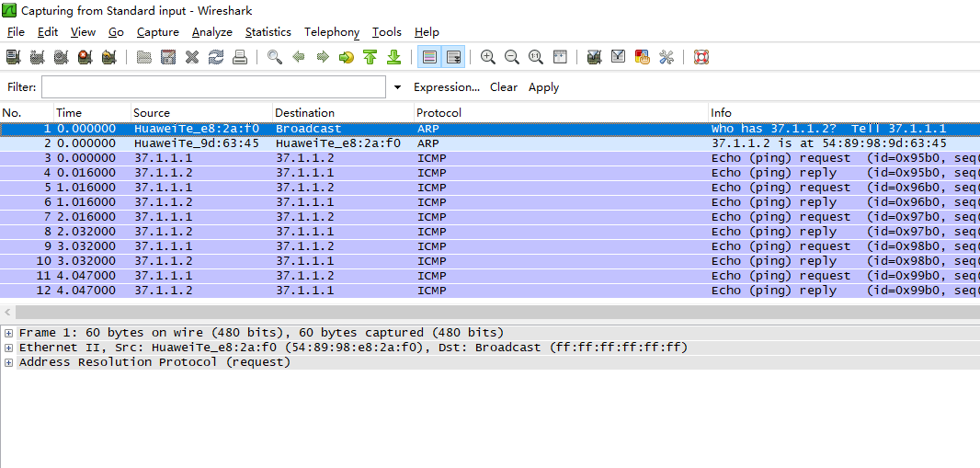
Task: Select packet 3 ICMP echo request
Action: 490,158
